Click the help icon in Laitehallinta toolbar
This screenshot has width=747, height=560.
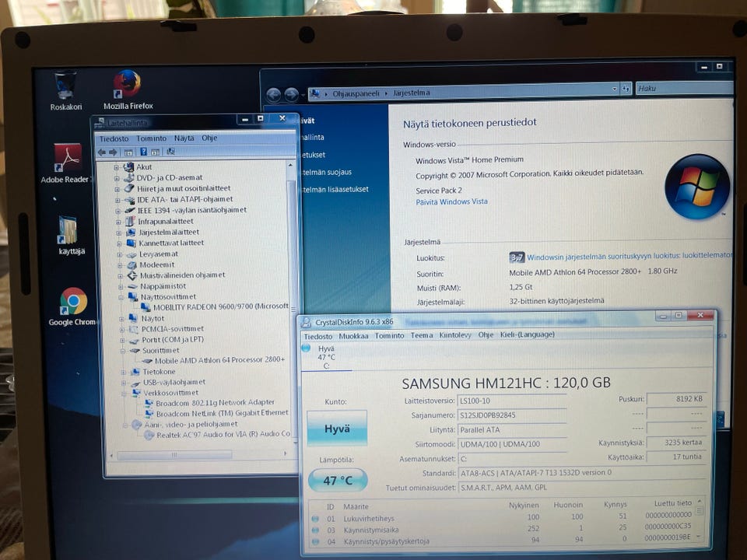pyautogui.click(x=143, y=152)
